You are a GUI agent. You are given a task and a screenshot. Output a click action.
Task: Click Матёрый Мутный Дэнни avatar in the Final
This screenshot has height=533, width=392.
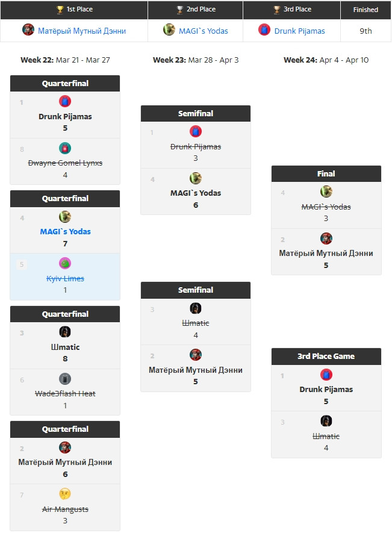coord(326,238)
